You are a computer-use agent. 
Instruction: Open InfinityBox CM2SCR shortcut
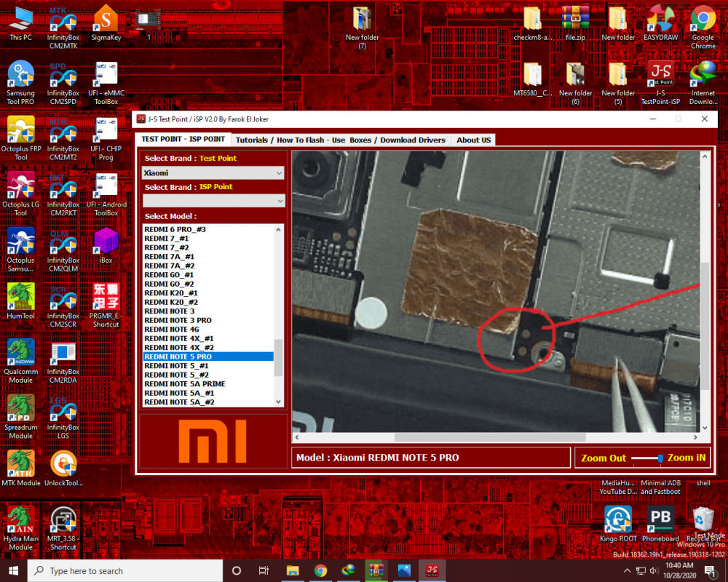pos(63,306)
